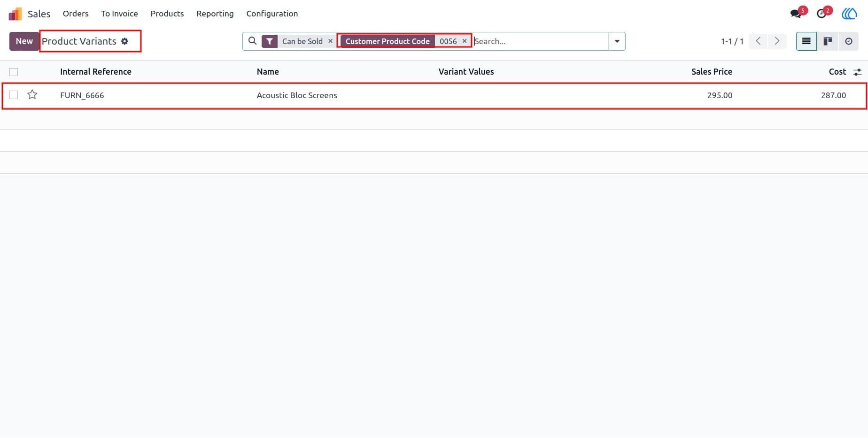
Task: Sort by Internal Reference column
Action: click(96, 72)
